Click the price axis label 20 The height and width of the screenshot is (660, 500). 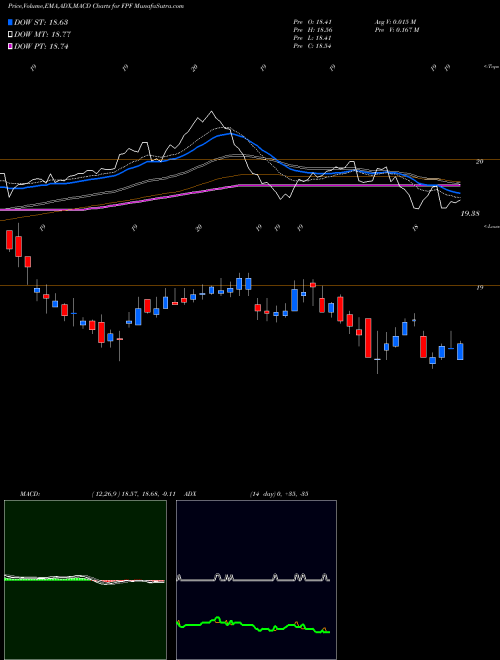pyautogui.click(x=479, y=161)
